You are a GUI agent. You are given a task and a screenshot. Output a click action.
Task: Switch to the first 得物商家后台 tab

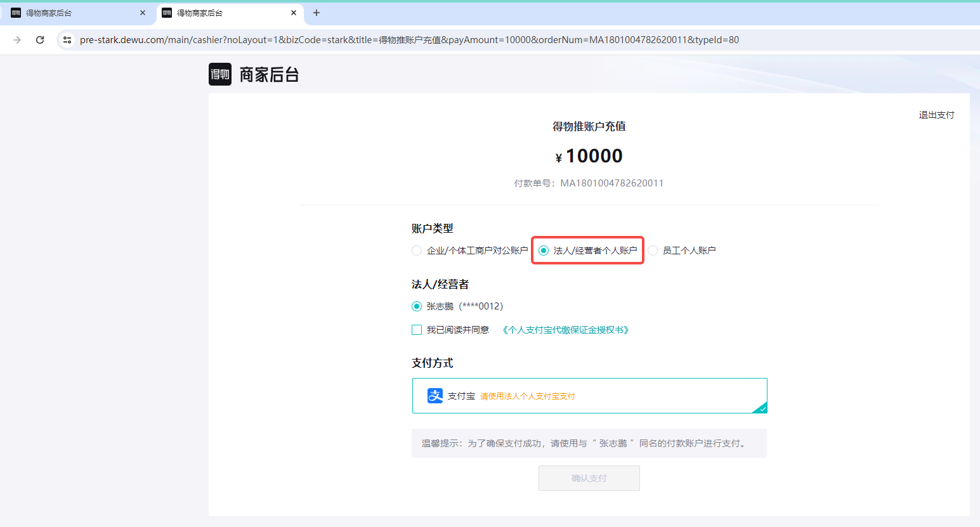pyautogui.click(x=78, y=13)
